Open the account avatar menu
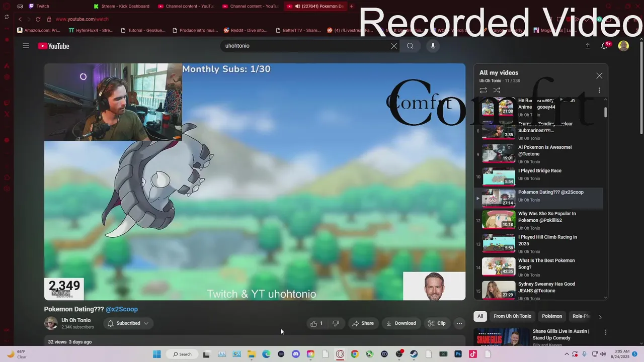 (623, 46)
